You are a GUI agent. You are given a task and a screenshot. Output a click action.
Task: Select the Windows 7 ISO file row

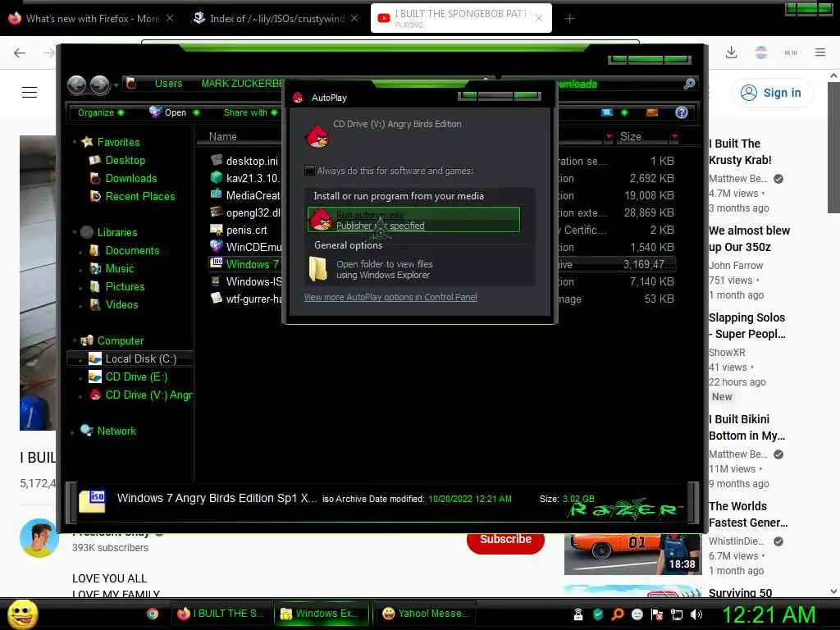tap(441, 264)
